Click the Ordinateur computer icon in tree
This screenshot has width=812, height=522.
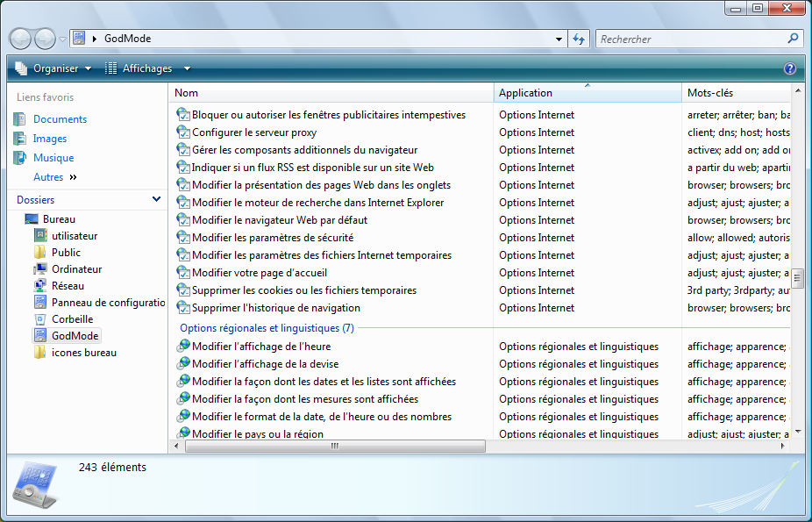point(40,269)
